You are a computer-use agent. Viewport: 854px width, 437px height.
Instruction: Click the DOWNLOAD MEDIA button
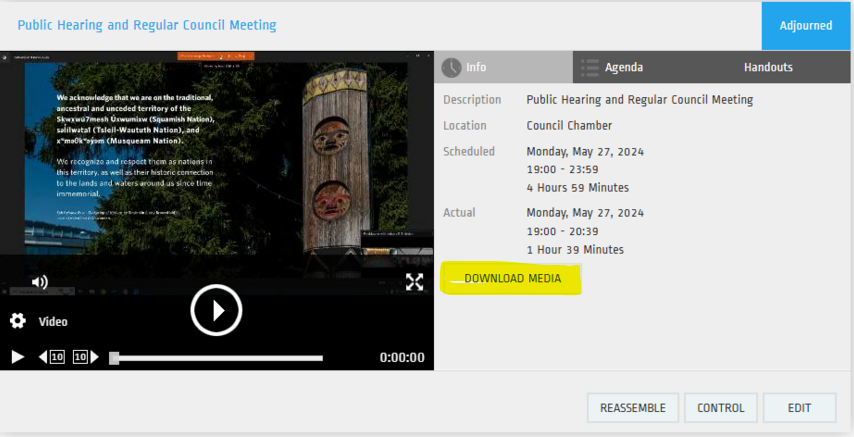pyautogui.click(x=511, y=278)
